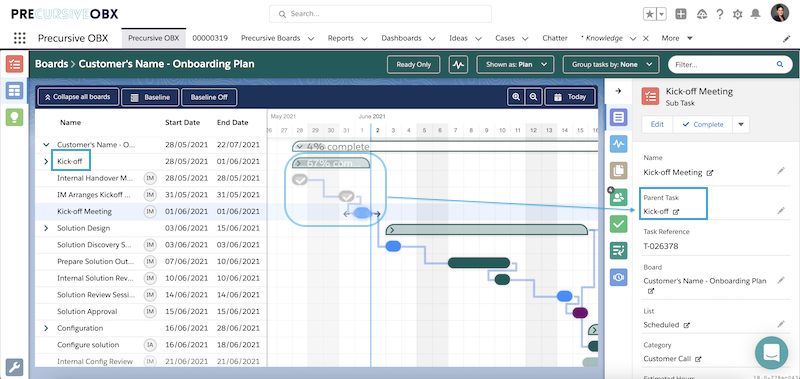Screen dimensions: 800x379
Task: Edit the Board field pencil icon
Action: click(781, 280)
